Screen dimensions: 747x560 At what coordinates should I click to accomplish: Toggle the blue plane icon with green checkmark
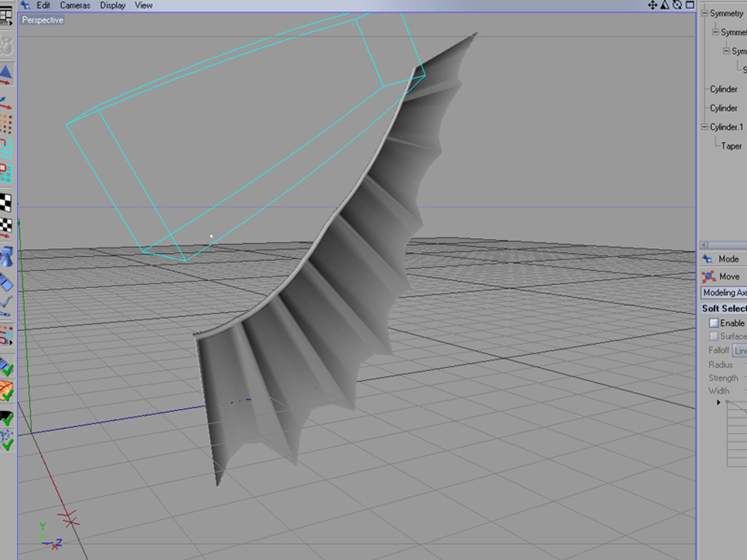point(6,366)
